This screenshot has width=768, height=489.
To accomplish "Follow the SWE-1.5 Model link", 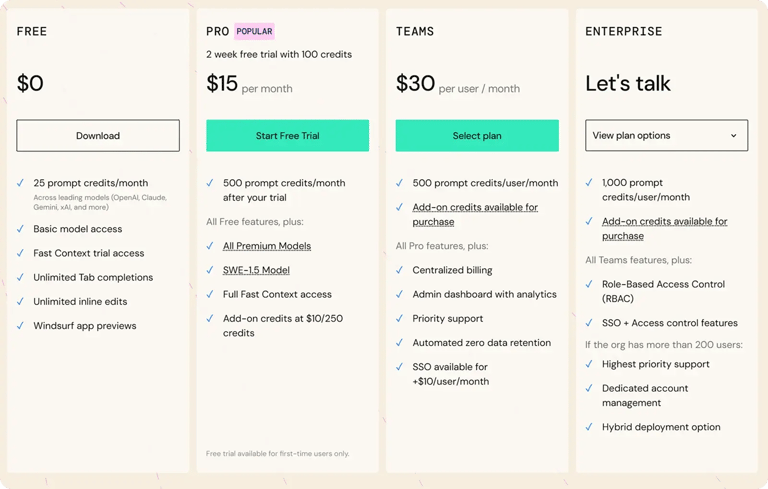I will (256, 270).
